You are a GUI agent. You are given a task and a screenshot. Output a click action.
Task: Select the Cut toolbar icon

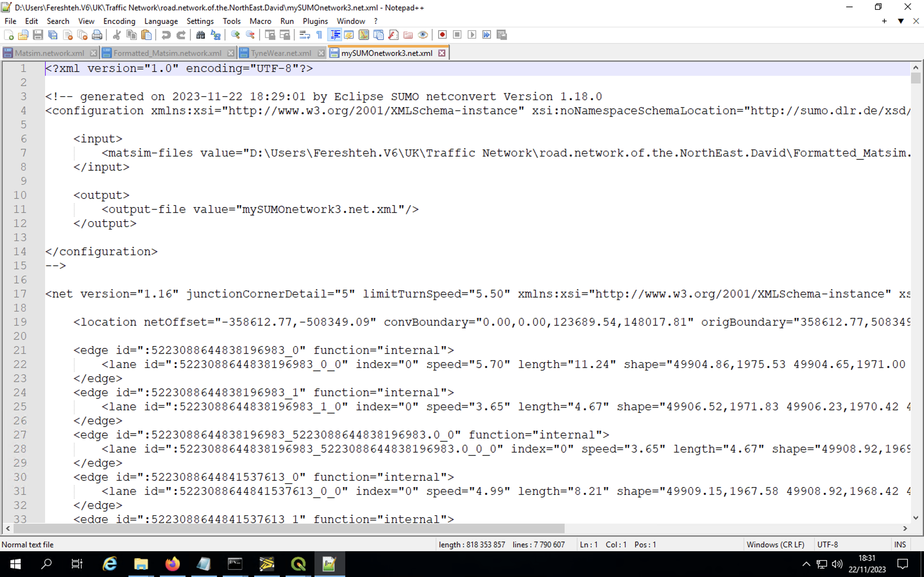pos(117,35)
